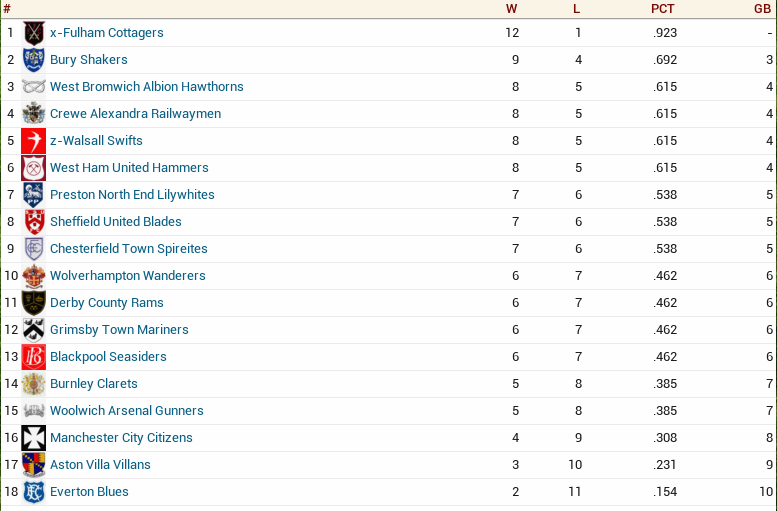Select the Woolwich Arsenal Gunners link

[126, 411]
